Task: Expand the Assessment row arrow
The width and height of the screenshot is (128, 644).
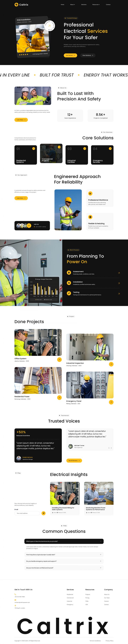Action: [x=119, y=273]
